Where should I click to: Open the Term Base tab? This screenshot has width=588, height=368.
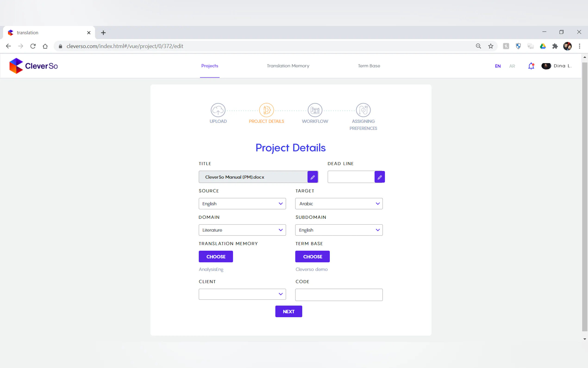(x=369, y=66)
